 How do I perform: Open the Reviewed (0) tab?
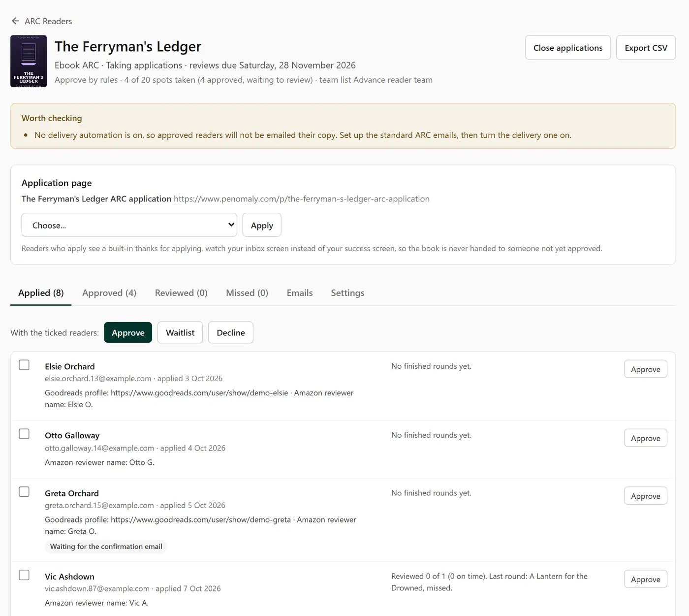coord(181,293)
